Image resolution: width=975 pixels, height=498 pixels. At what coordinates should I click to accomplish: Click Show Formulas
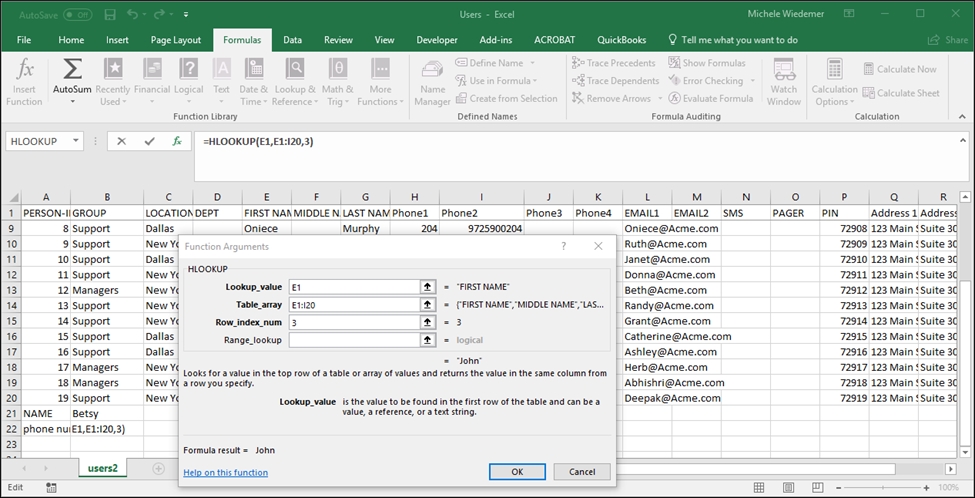pyautogui.click(x=706, y=63)
